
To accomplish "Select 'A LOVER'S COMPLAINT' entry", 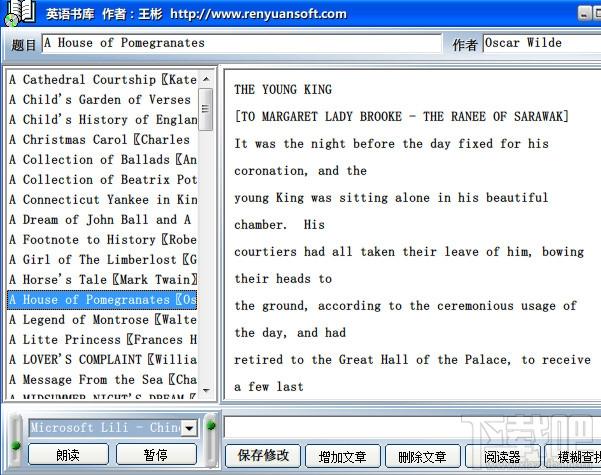I will (x=103, y=360).
